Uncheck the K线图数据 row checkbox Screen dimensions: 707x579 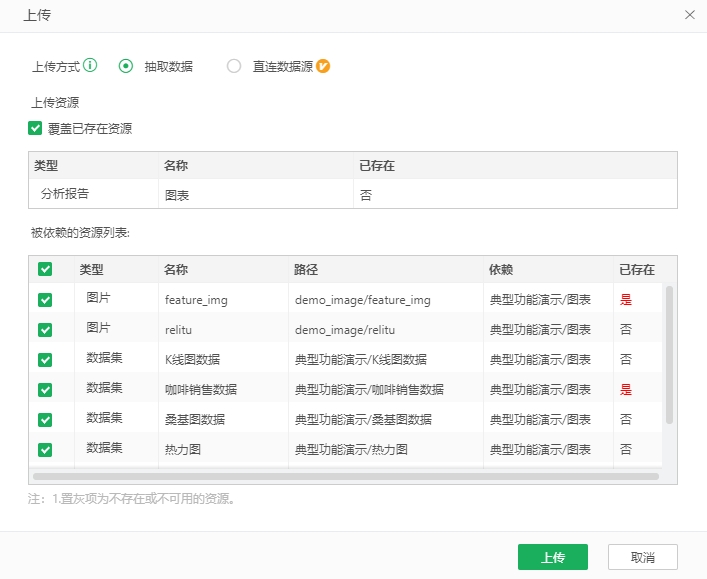click(x=45, y=359)
